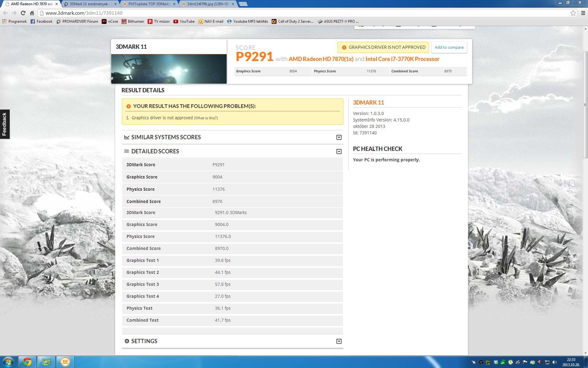588x368 pixels.
Task: Launch Chrome from the taskbar
Action: 27,362
